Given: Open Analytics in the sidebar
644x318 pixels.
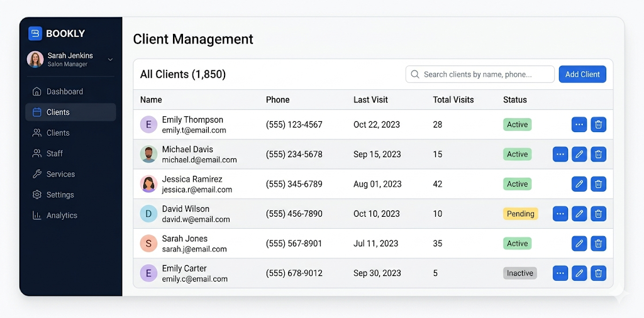Looking at the screenshot, I should [70, 216].
